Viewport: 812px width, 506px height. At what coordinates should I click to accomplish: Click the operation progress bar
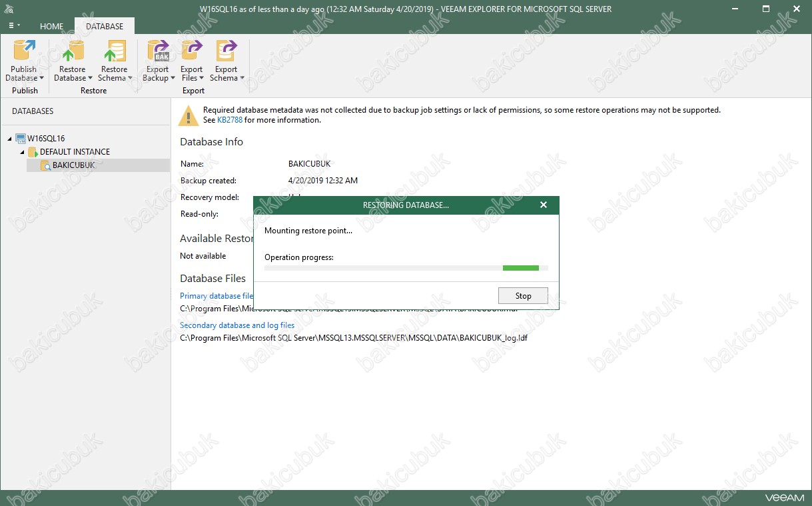[x=406, y=268]
